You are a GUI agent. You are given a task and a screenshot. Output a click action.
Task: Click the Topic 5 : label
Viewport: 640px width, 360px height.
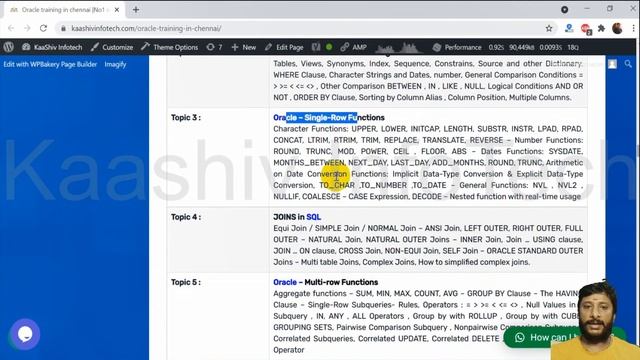click(x=186, y=282)
